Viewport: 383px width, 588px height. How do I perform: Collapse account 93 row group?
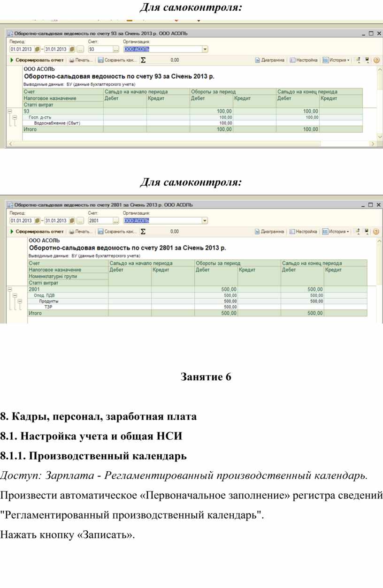click(9, 111)
